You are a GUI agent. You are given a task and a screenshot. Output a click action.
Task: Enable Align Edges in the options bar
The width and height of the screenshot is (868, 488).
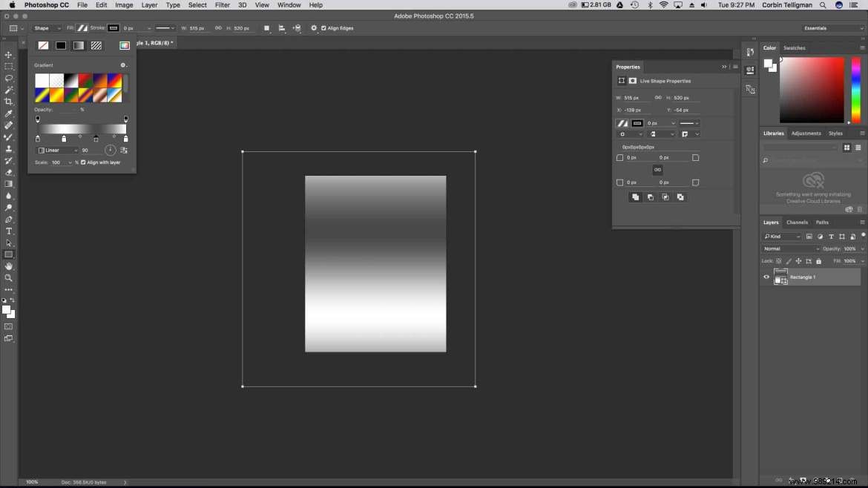[x=323, y=28]
